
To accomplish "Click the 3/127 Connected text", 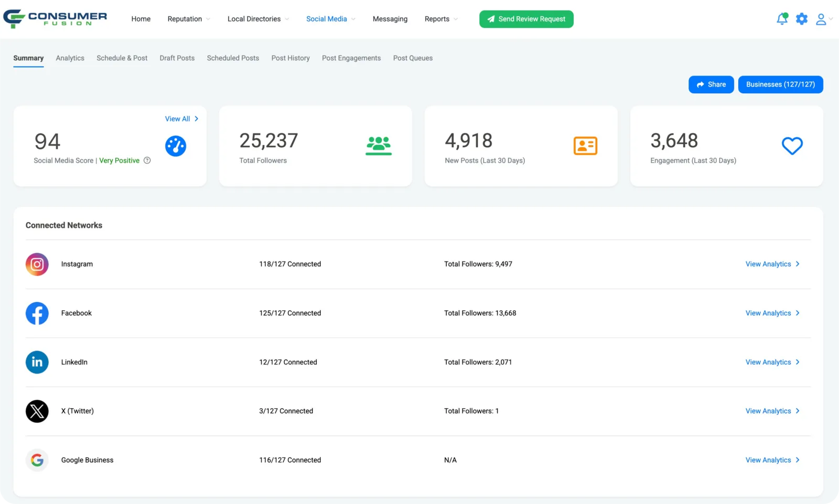I will pyautogui.click(x=286, y=411).
